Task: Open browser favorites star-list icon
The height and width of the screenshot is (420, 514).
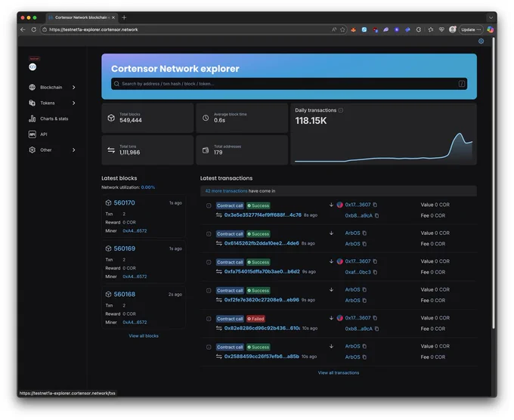Action: point(430,29)
